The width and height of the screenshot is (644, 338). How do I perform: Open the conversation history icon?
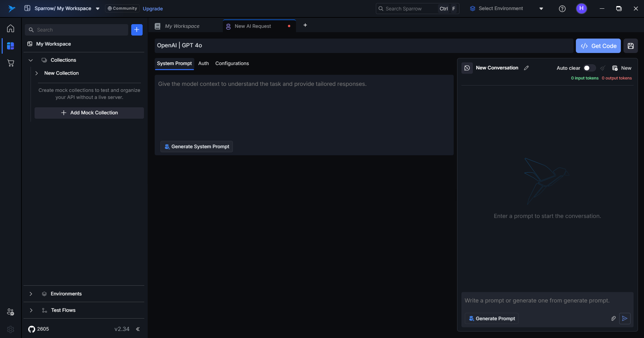tap(467, 68)
